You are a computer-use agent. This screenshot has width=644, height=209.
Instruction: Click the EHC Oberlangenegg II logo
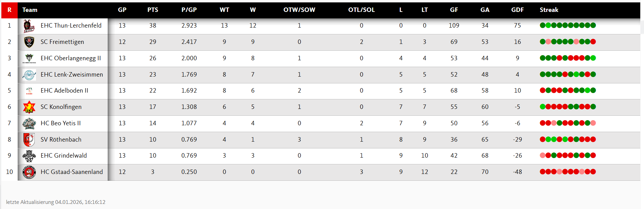29,58
